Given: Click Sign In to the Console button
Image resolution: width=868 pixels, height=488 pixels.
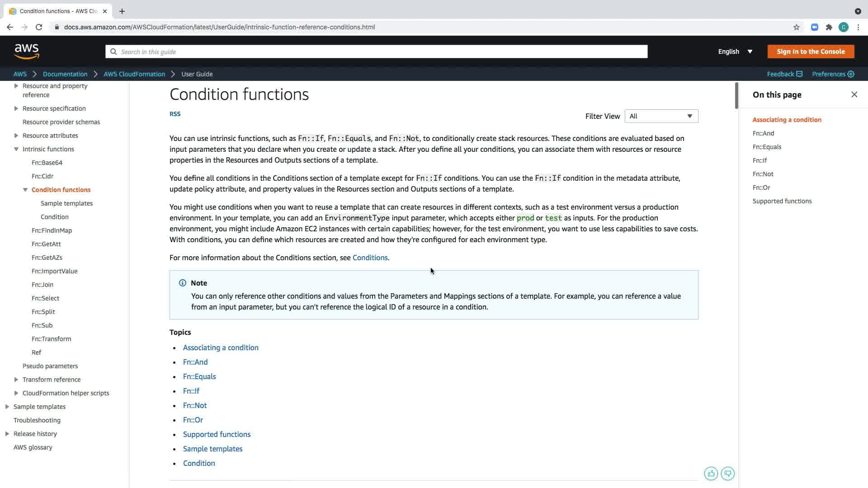Looking at the screenshot, I should point(811,52).
